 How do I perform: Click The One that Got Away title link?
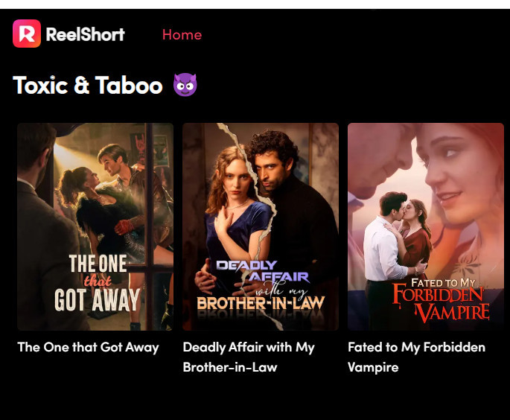pyautogui.click(x=88, y=347)
